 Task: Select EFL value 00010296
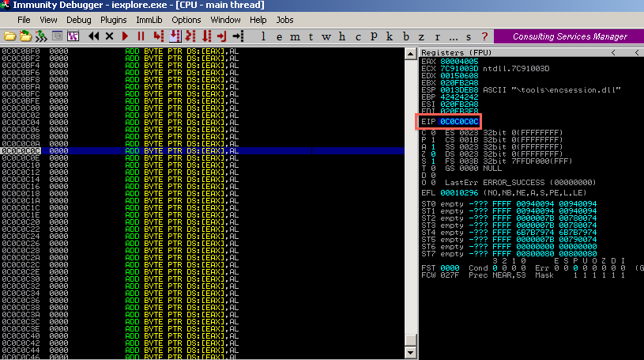point(459,192)
